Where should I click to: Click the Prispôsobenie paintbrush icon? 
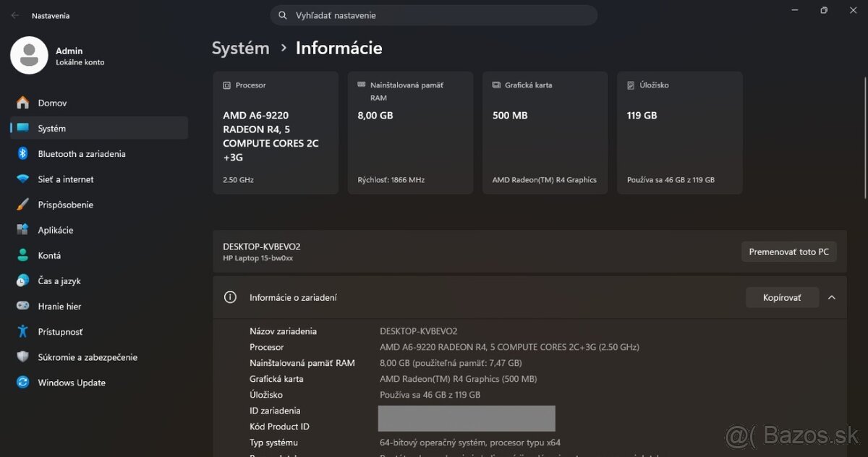(x=23, y=205)
